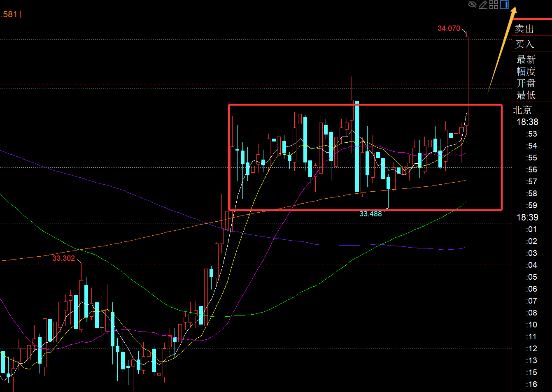Select the :16 tick row
This screenshot has height=392, width=552.
pos(531,385)
